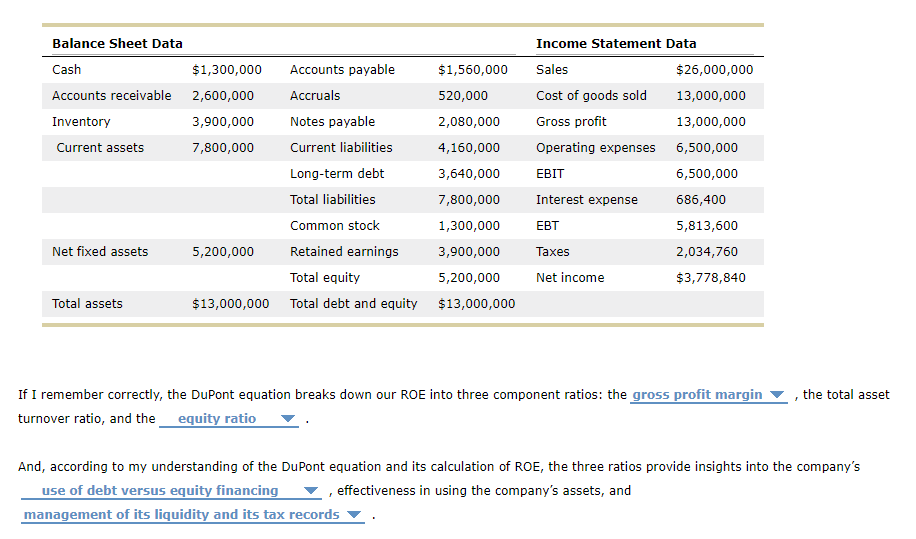Screen dimensions: 916x539
Task: Click the Net fixed assets label
Action: pos(100,252)
